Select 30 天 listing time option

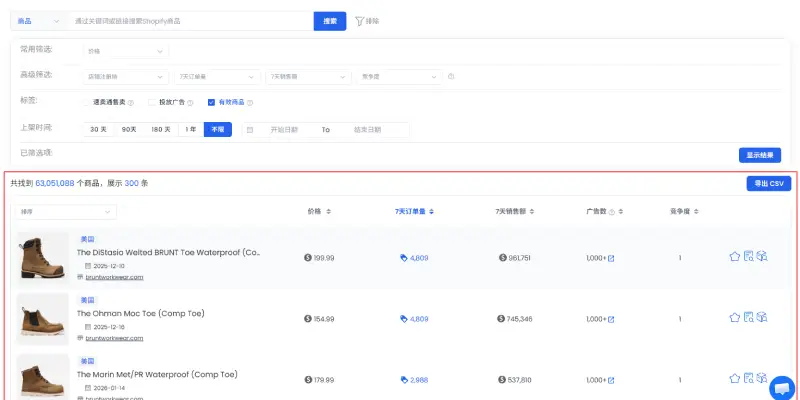coord(98,130)
